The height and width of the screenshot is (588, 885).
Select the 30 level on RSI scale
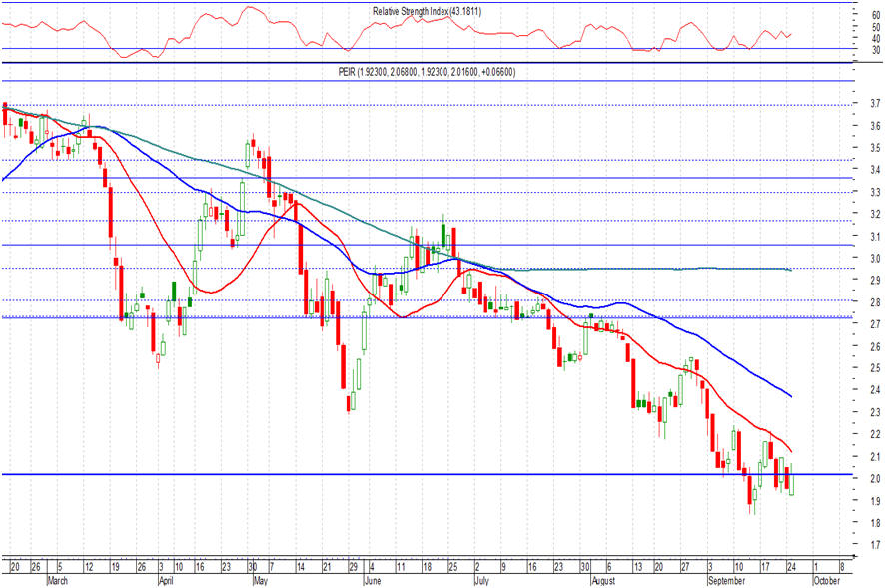(x=876, y=50)
